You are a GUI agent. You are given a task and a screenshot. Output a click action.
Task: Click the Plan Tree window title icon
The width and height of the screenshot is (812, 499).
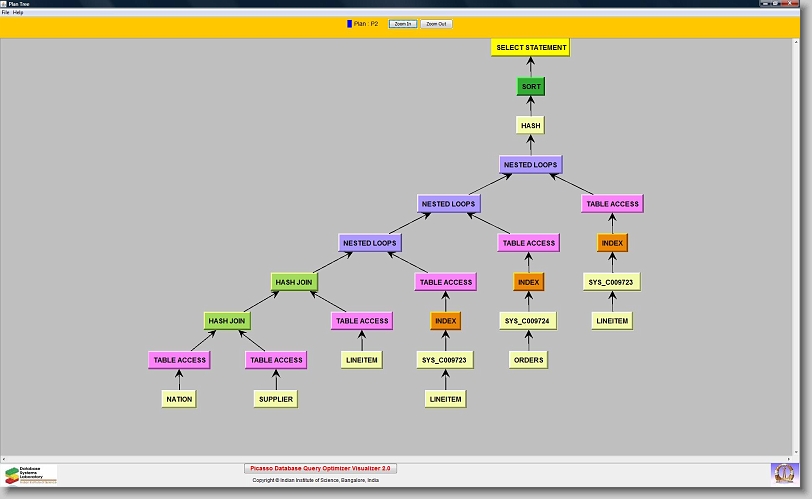[5, 4]
